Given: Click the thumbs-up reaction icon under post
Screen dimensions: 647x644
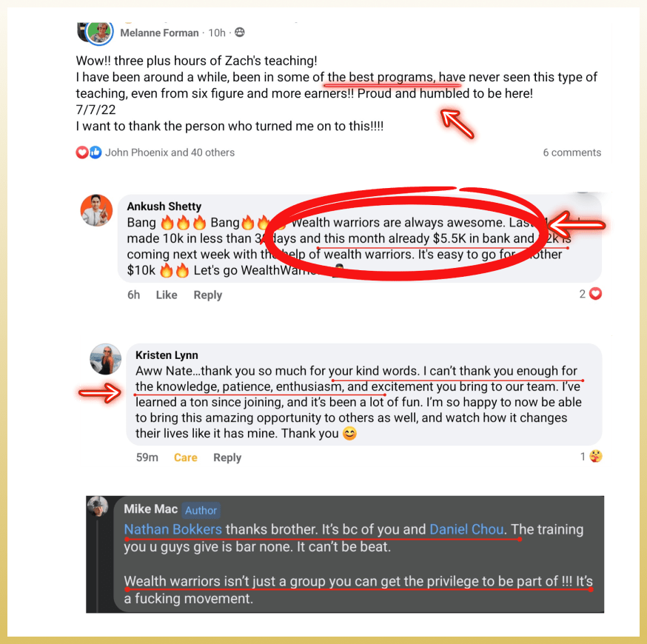Looking at the screenshot, I should coord(95,152).
